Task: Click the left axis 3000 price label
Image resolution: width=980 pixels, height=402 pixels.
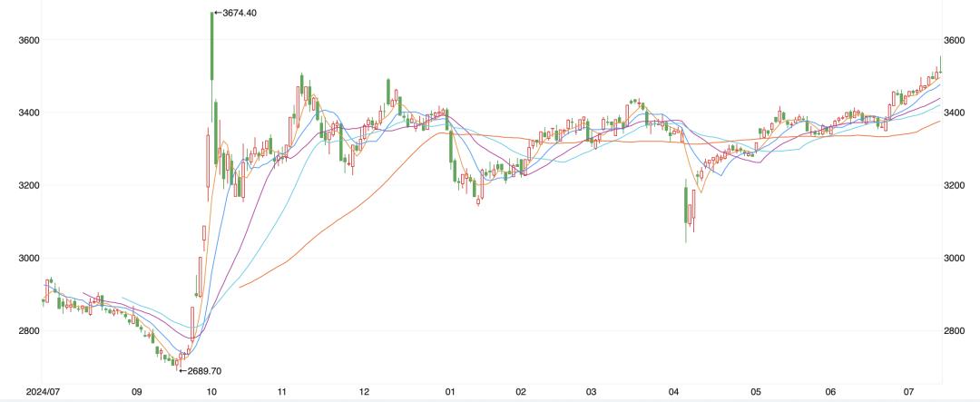Action: 29,259
